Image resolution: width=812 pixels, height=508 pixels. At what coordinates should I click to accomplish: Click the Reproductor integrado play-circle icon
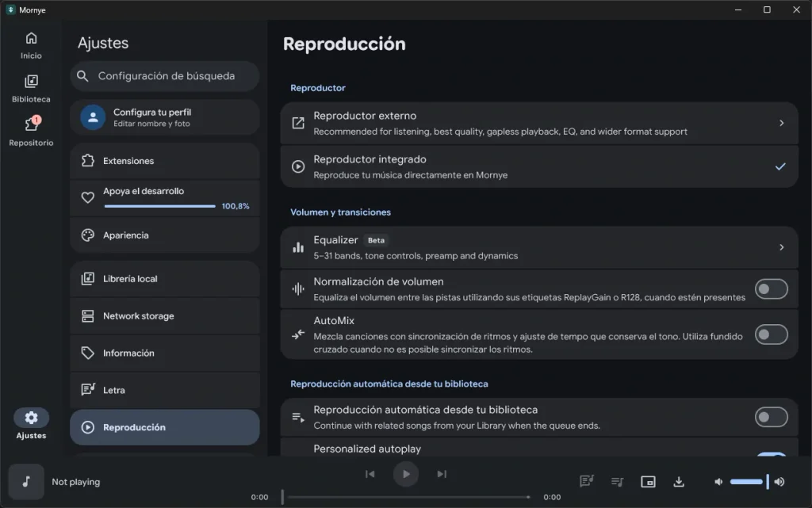coord(298,166)
